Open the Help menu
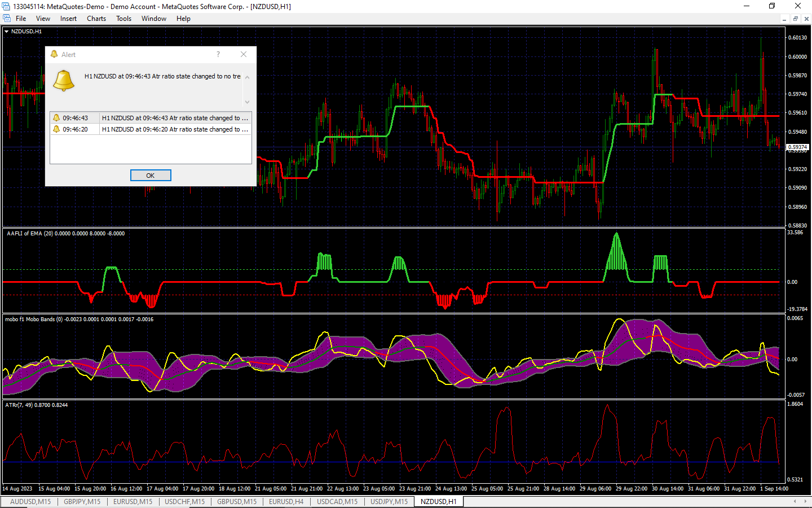 click(x=183, y=19)
